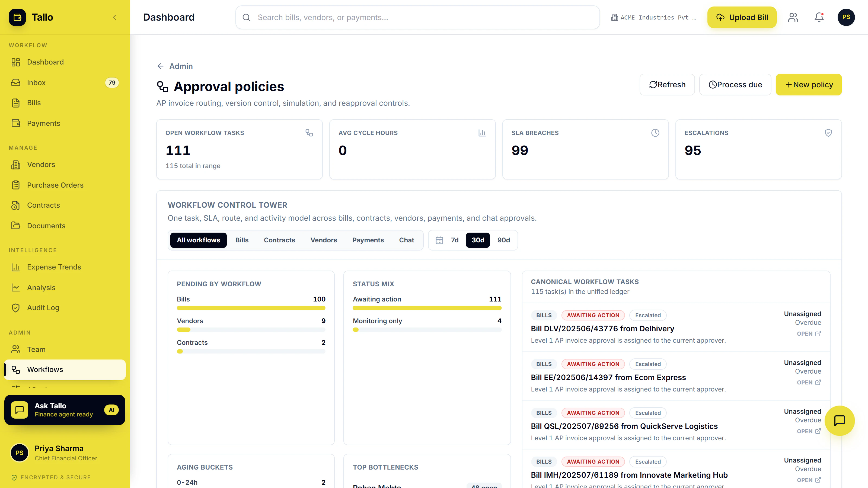Screen dimensions: 868x488
Task: Click OPEN link for the Ecom Express bill
Action: click(x=809, y=382)
